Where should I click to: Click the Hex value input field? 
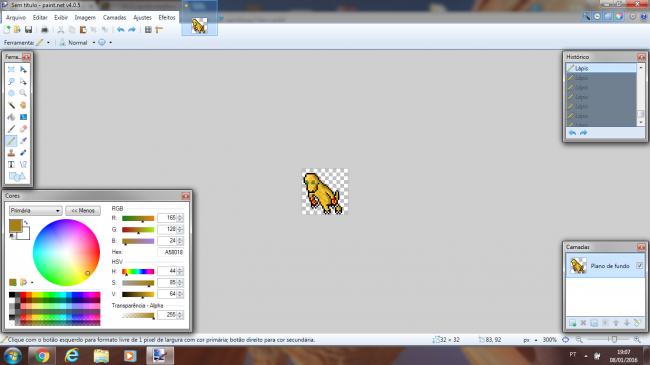(170, 252)
